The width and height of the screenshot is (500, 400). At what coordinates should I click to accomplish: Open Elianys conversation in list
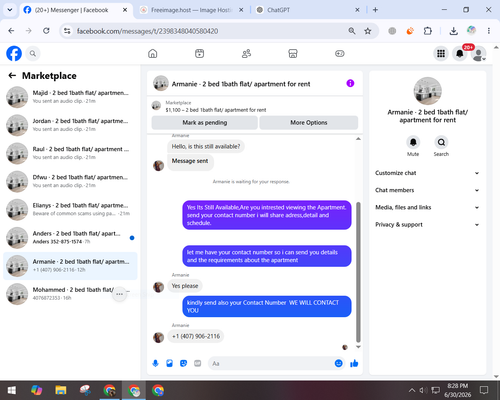(70, 209)
